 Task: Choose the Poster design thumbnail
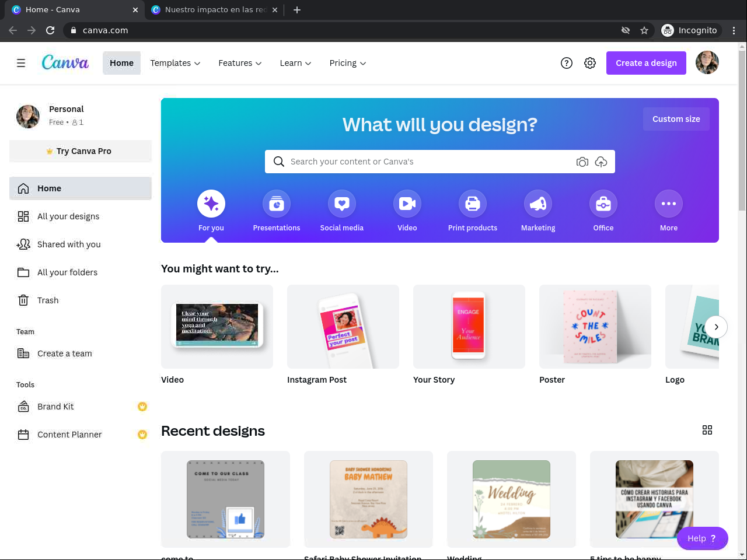[595, 327]
